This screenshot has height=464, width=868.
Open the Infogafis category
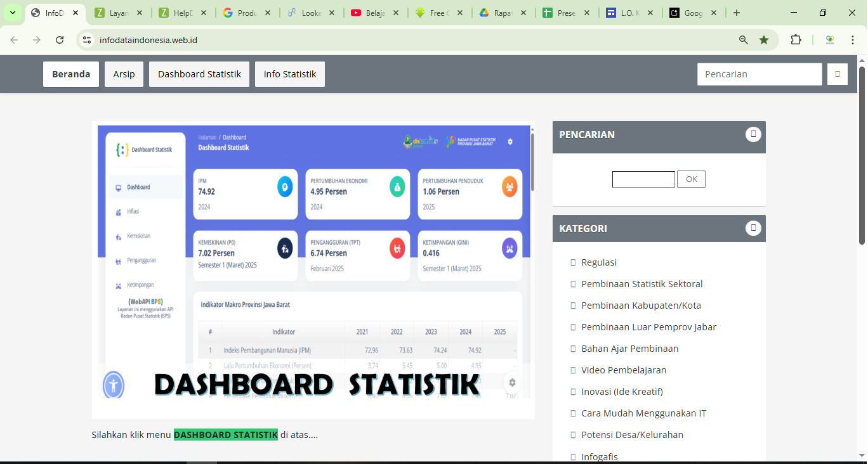(600, 456)
